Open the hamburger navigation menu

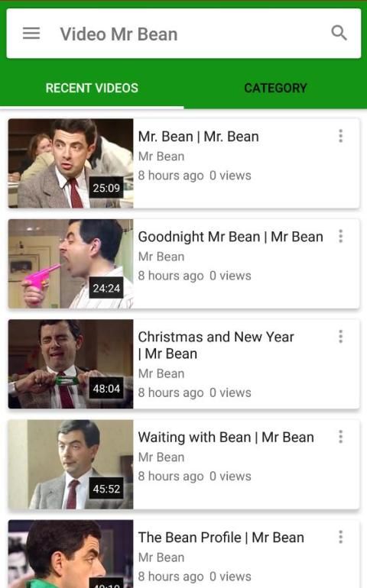tap(31, 34)
